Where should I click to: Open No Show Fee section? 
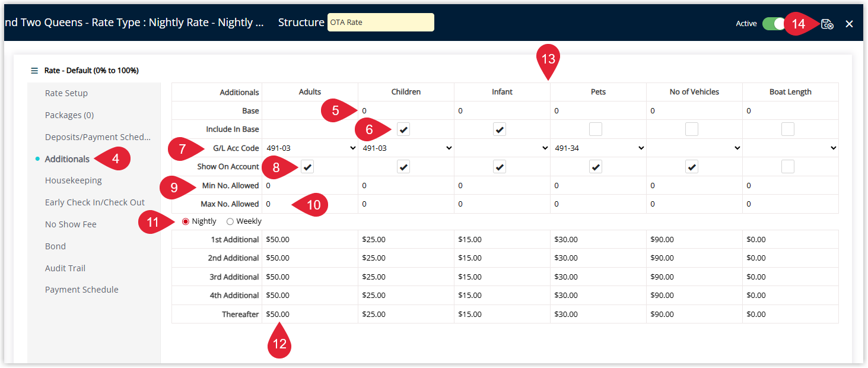pyautogui.click(x=71, y=224)
